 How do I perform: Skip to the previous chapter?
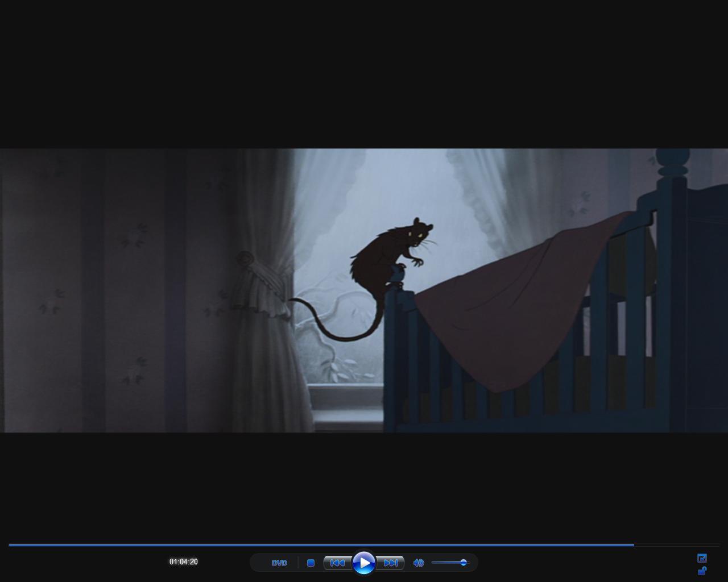pyautogui.click(x=337, y=563)
